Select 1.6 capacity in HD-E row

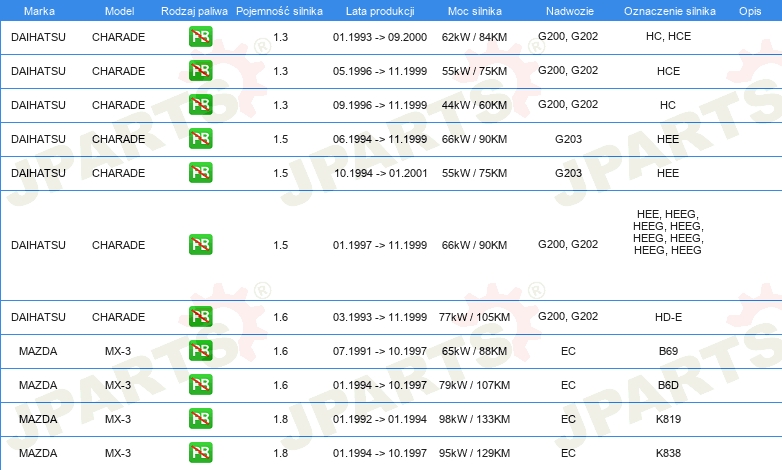click(x=281, y=317)
